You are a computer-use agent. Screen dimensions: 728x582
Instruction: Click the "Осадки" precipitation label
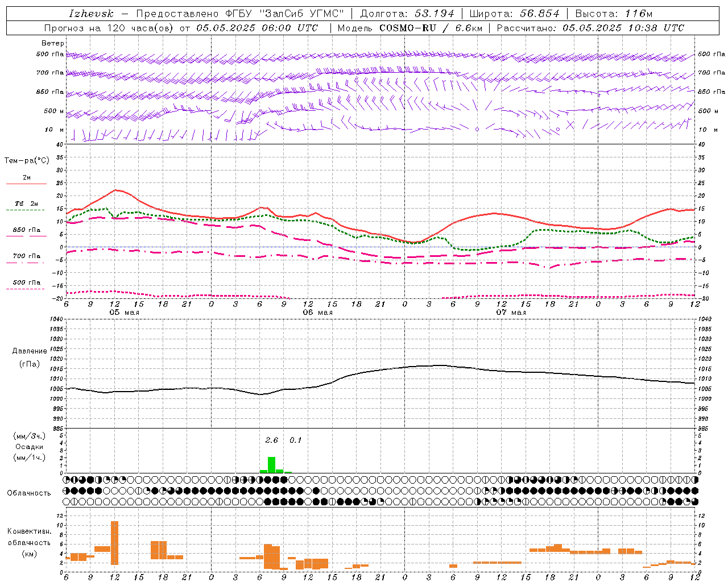[30, 447]
